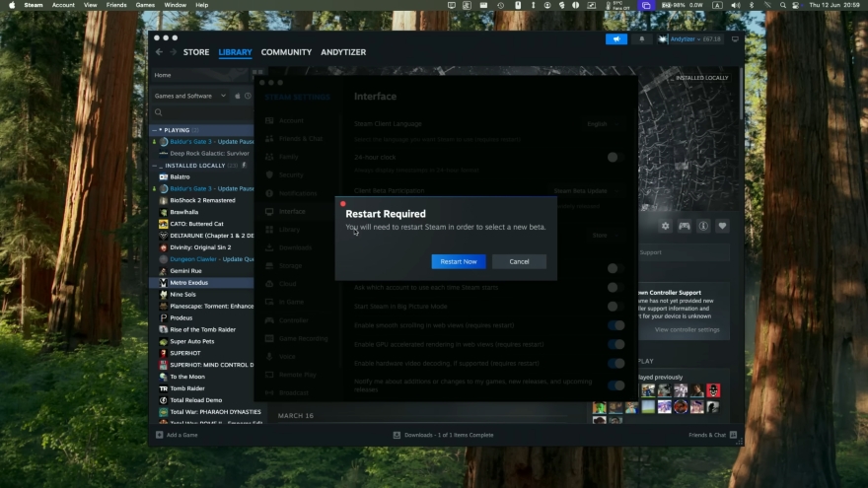
Task: Click the game settings gear icon
Action: pyautogui.click(x=665, y=226)
